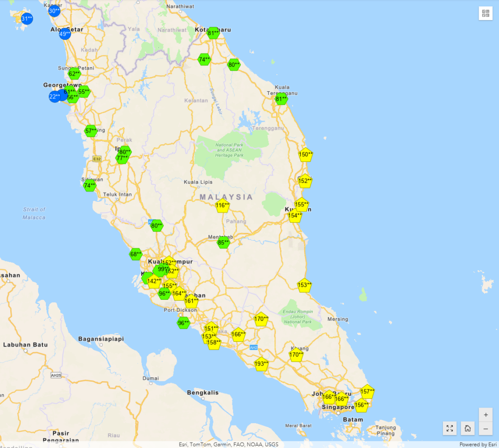
Task: Select the yellow 116** marker in Pahang
Action: (x=222, y=206)
